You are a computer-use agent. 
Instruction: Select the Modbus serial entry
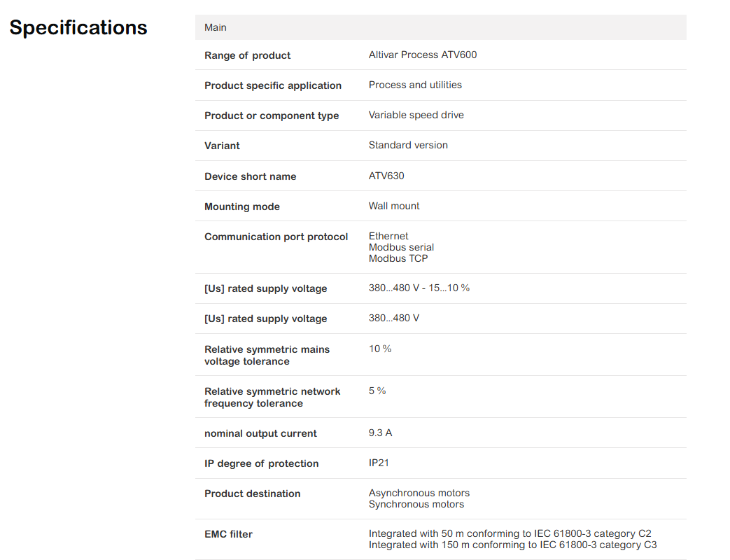401,247
